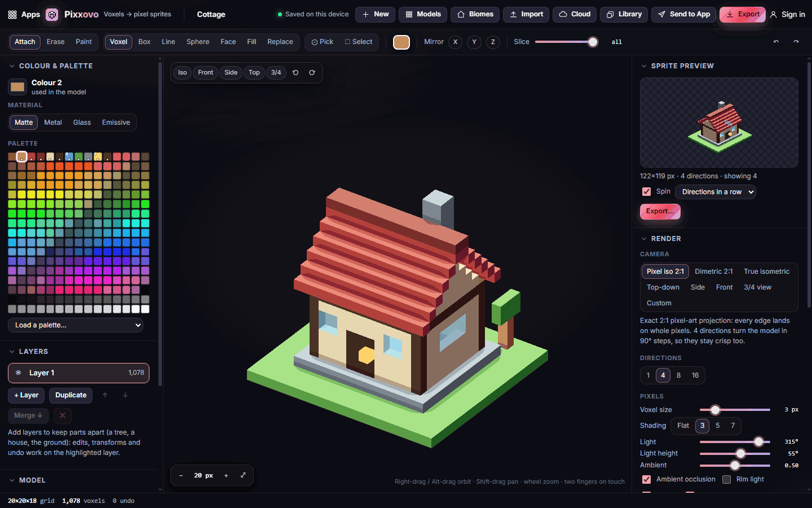812x508 pixels.
Task: Click the Voxel size slider
Action: pyautogui.click(x=735, y=410)
